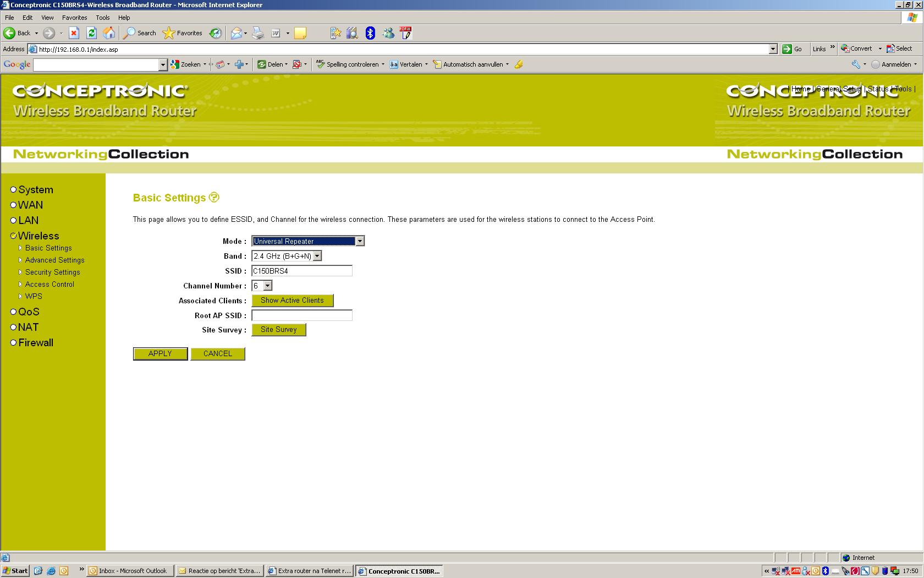Open Advanced Settings under Wireless
The width and height of the screenshot is (924, 578).
[55, 260]
